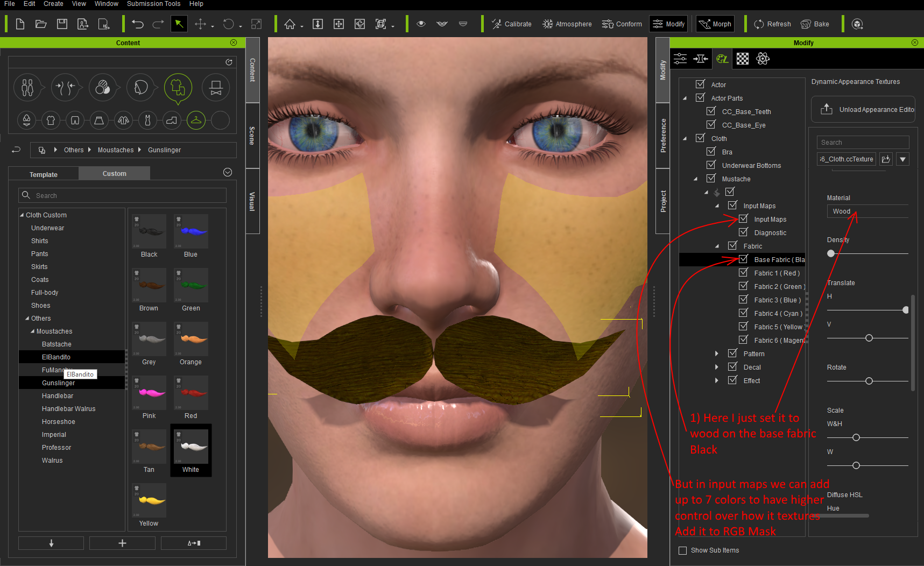Click the New Project icon
Viewport: 924px width, 566px height.
20,24
